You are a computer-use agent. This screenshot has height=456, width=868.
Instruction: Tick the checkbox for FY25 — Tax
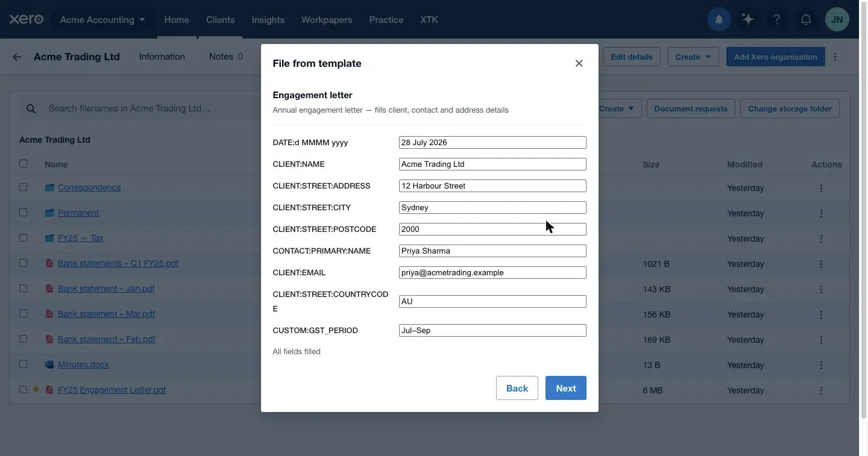(23, 237)
